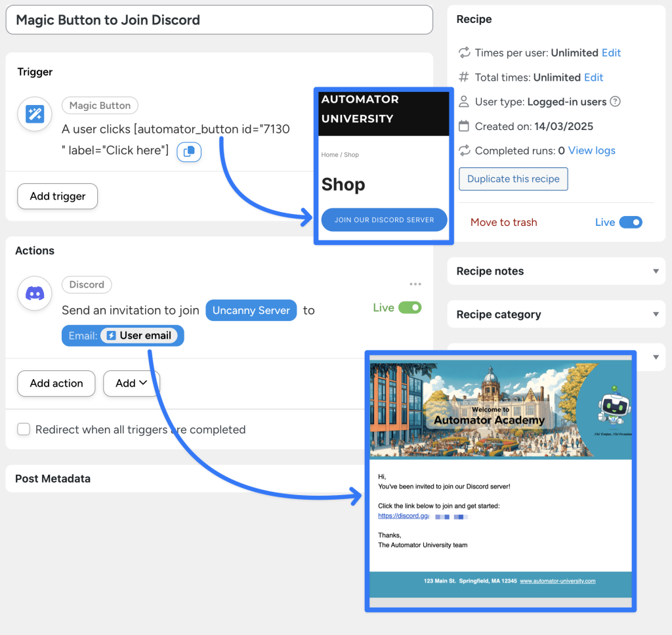Click the user icon beside User type
Image resolution: width=672 pixels, height=635 pixels.
point(464,101)
